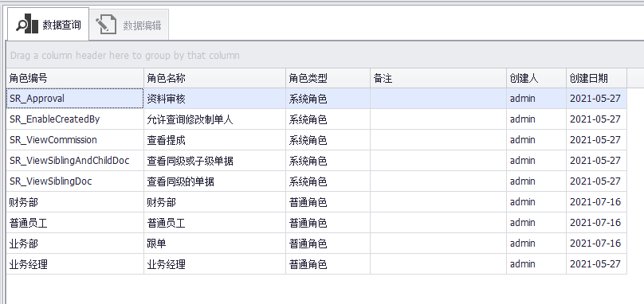Click the 跟单 role name cell
The width and height of the screenshot is (644, 304).
(215, 244)
